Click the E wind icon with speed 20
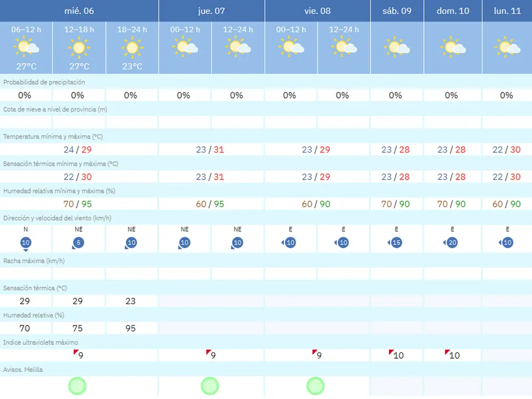Image resolution: width=532 pixels, height=399 pixels. click(x=451, y=243)
